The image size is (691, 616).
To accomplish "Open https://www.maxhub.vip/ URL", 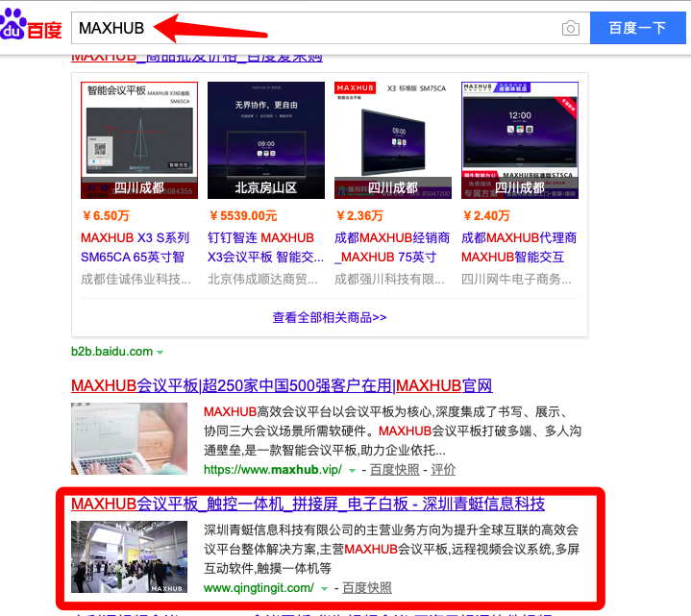I will tap(273, 469).
